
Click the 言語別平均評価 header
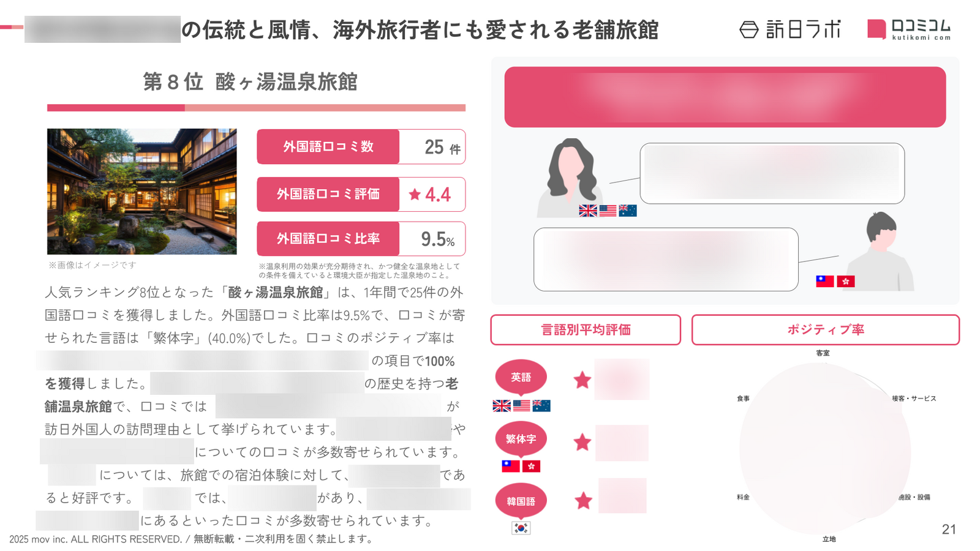tap(586, 330)
